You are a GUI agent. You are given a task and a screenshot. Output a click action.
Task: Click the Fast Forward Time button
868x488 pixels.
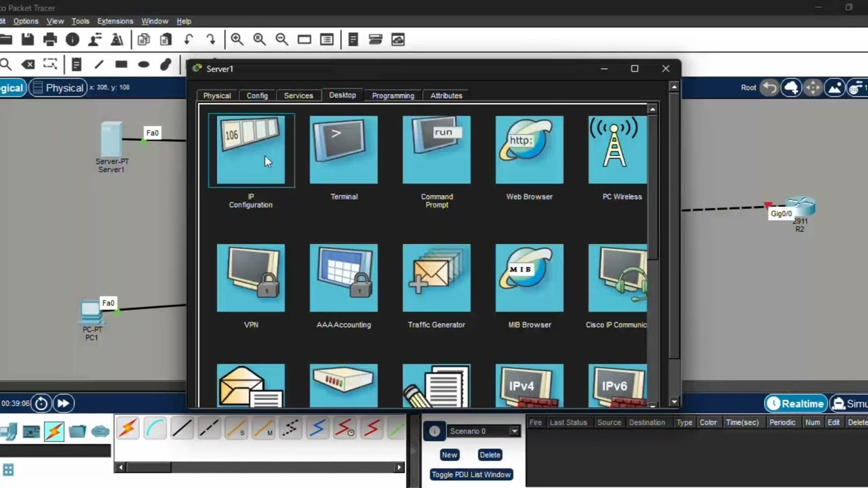63,403
